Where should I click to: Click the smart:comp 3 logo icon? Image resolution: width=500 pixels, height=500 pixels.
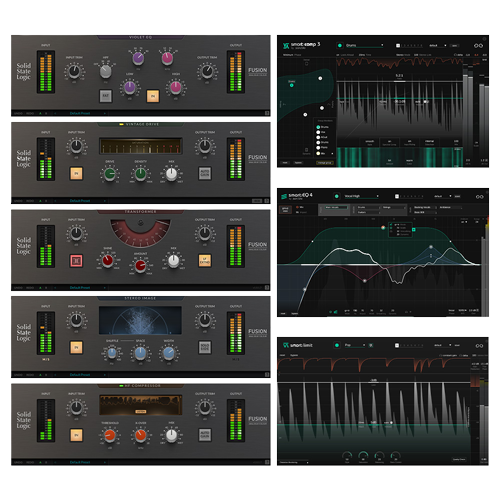[286, 46]
